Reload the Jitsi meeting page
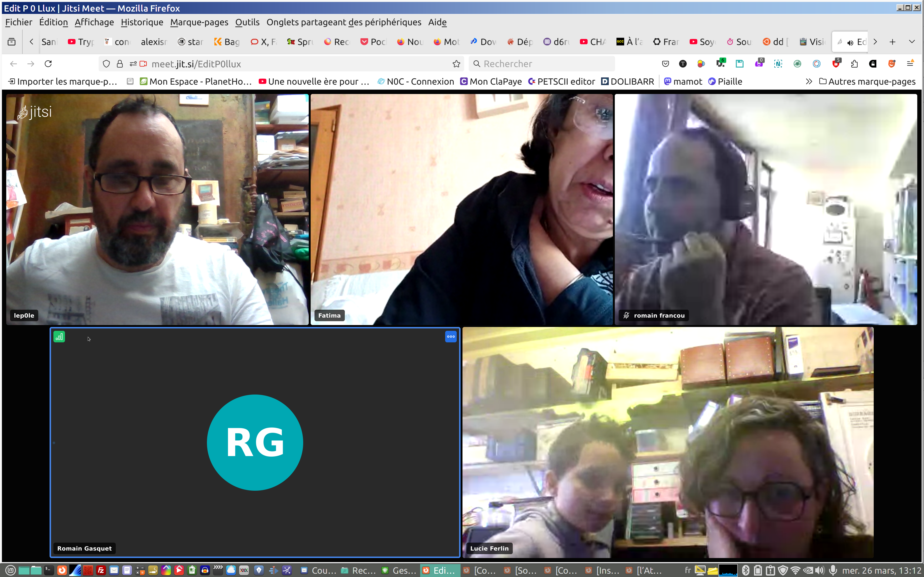 click(48, 64)
